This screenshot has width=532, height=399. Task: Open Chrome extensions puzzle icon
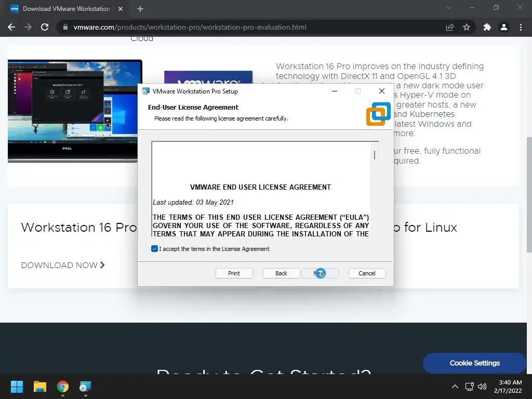[487, 27]
